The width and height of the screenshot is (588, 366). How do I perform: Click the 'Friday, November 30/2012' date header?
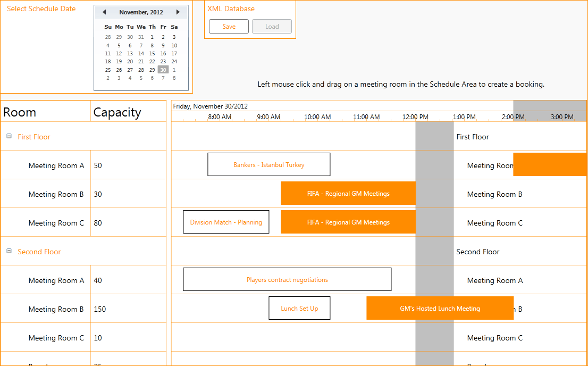point(210,106)
